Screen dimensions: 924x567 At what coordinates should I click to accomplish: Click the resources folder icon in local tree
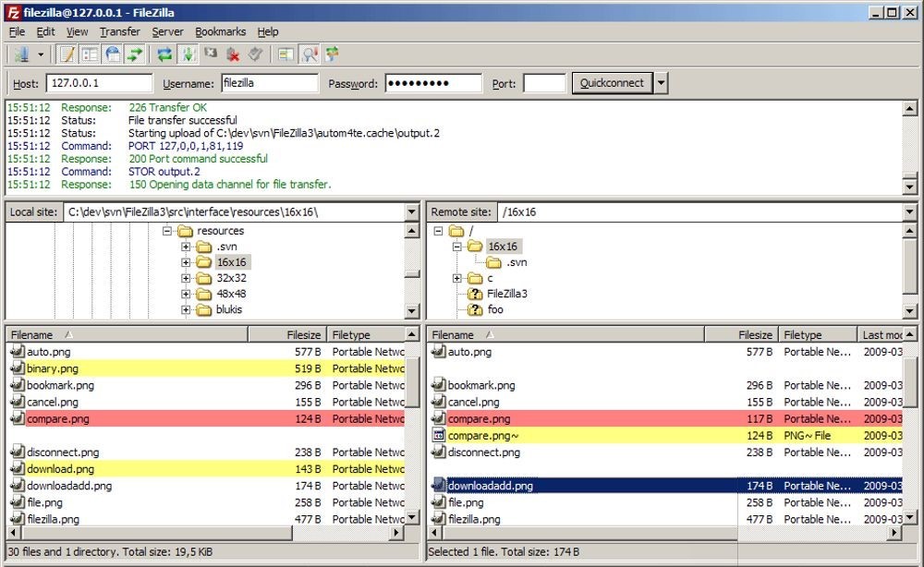[185, 231]
